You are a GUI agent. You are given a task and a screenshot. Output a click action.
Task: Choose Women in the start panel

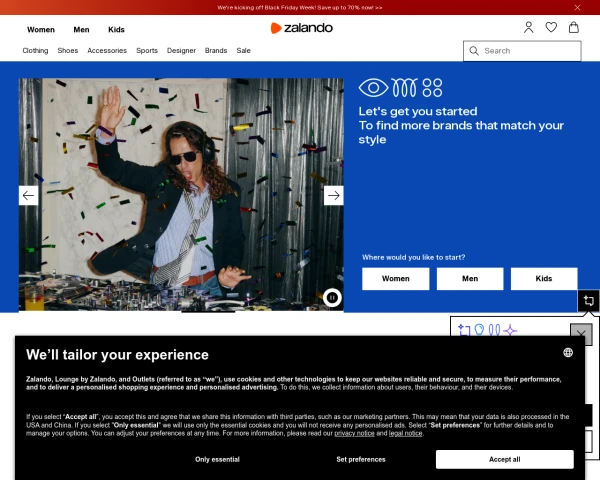pyautogui.click(x=396, y=279)
